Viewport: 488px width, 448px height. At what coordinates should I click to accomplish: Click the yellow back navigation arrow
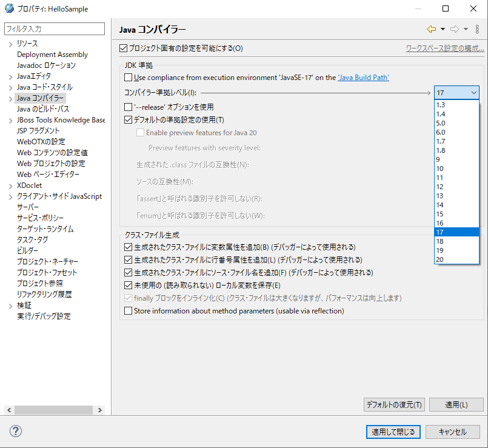click(431, 29)
